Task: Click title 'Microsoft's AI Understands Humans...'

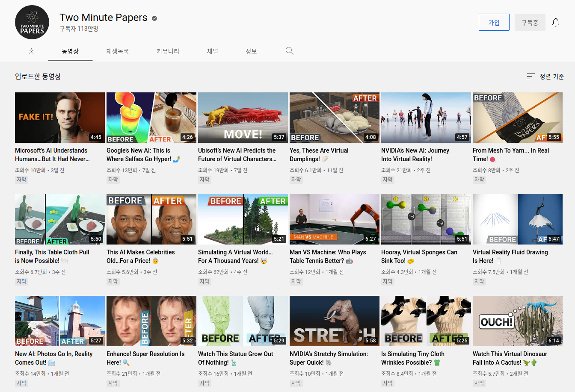Action: 52,155
